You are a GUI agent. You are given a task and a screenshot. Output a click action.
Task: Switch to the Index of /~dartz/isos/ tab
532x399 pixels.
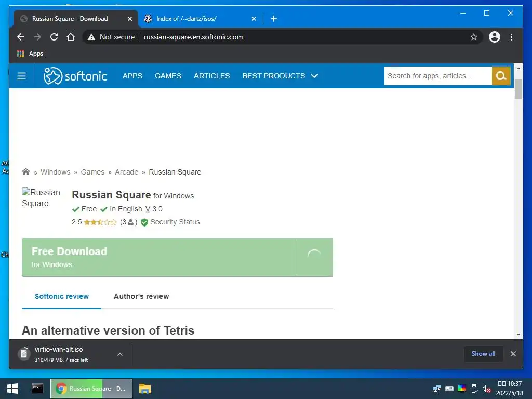[x=200, y=19]
